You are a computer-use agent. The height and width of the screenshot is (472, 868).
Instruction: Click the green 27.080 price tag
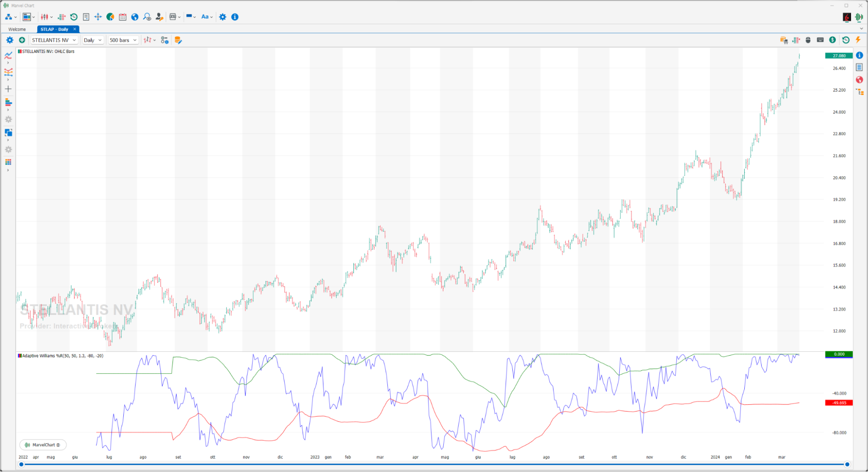pos(839,56)
